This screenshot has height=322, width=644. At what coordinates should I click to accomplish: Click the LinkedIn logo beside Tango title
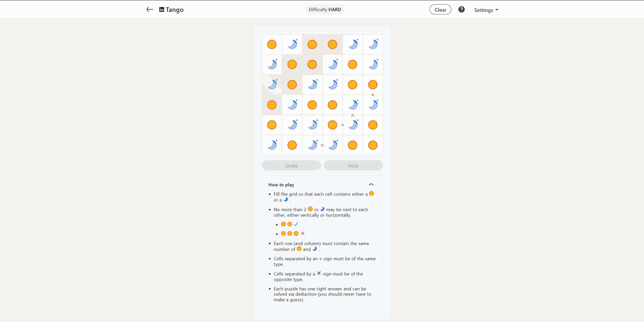tap(161, 10)
